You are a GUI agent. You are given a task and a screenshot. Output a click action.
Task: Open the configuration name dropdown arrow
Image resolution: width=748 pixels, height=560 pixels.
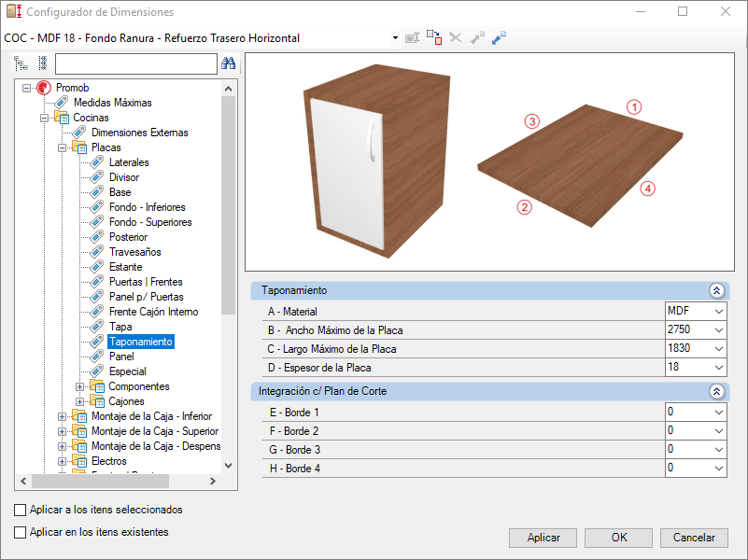pos(395,38)
